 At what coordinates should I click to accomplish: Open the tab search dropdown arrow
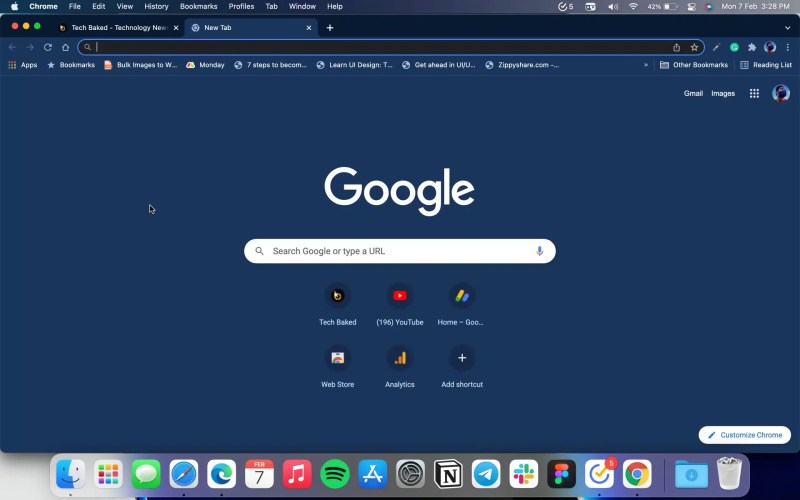[x=787, y=28]
